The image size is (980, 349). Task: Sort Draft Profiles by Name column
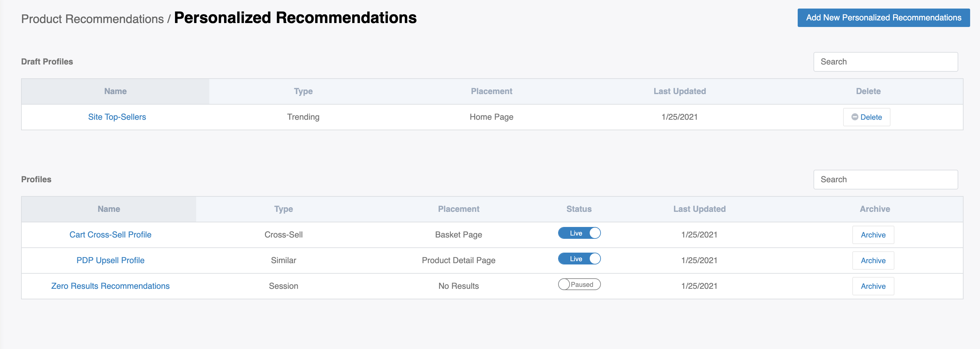115,91
